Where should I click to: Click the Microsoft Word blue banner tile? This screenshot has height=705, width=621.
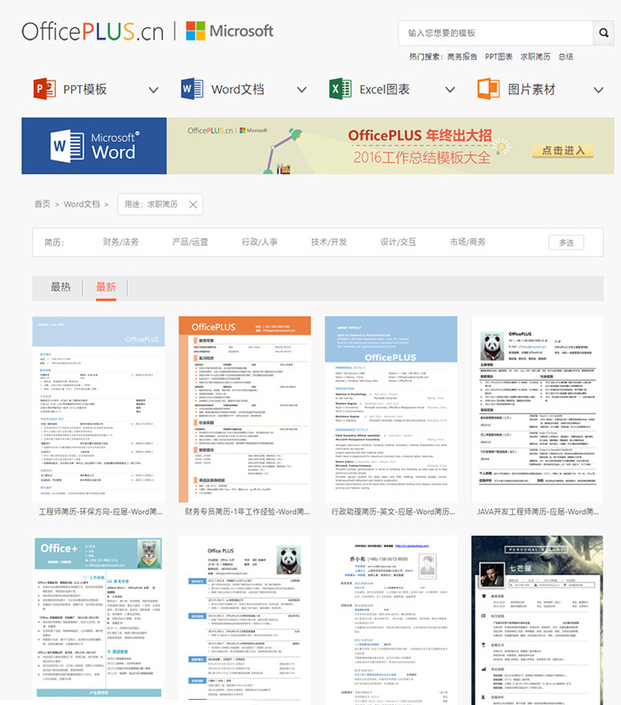tap(94, 146)
